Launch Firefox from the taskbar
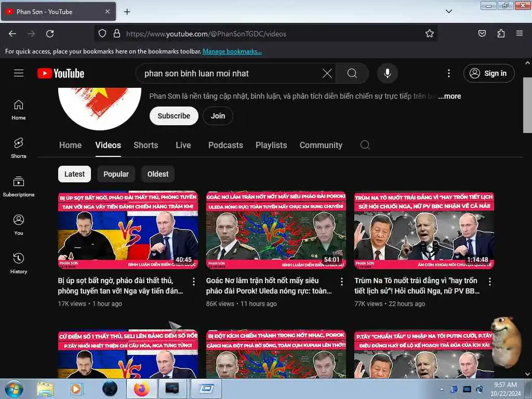Image resolution: width=532 pixels, height=399 pixels. [142, 389]
